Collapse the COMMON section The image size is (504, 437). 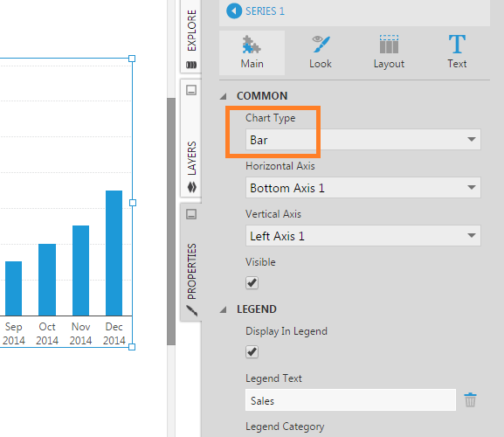click(x=224, y=96)
